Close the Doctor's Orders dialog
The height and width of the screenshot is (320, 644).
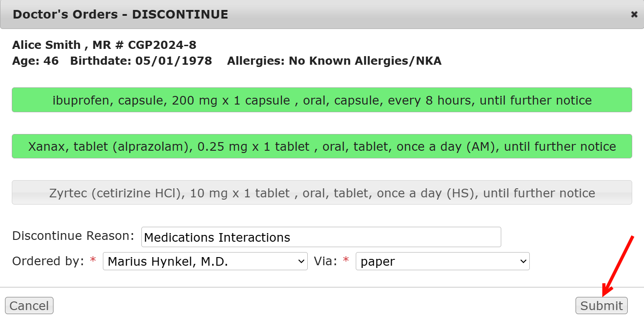634,14
